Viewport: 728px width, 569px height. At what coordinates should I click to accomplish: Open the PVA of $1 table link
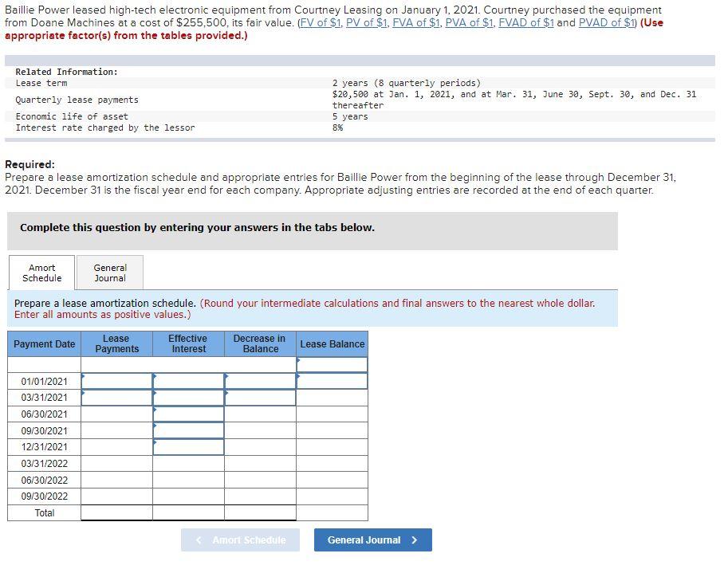tap(470, 23)
